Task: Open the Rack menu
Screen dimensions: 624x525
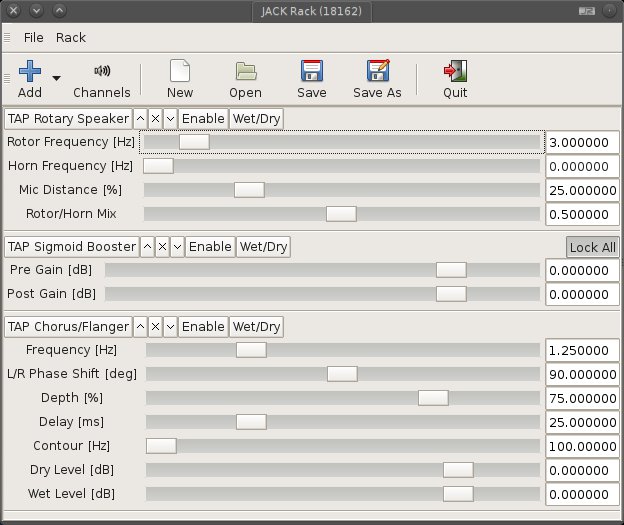Action: coord(71,38)
